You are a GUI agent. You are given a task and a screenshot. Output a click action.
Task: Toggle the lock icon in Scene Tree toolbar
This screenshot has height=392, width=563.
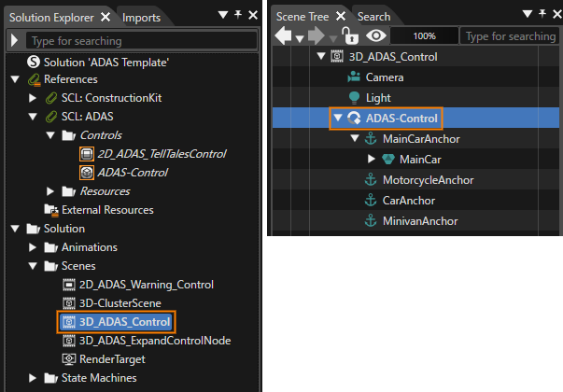[350, 35]
